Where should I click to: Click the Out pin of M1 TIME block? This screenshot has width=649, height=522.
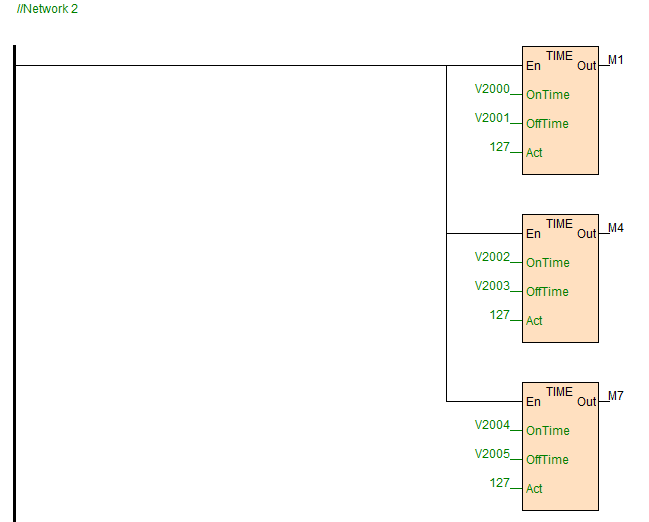(587, 66)
